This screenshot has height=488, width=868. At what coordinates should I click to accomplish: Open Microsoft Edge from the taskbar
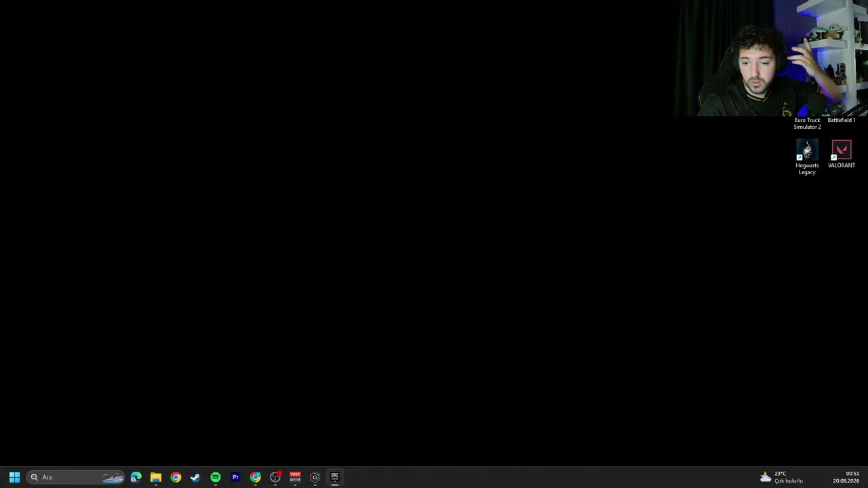click(x=136, y=477)
